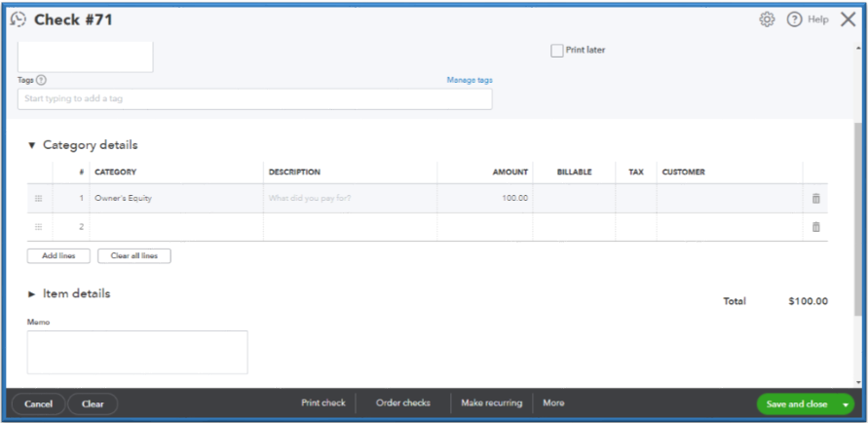
Task: Focus the tags input field
Action: [x=254, y=99]
